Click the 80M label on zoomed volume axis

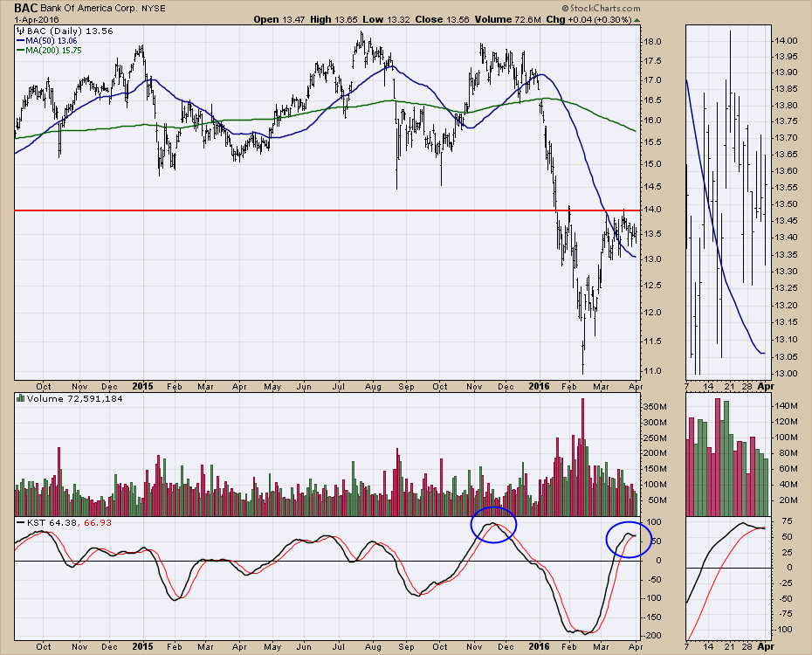pos(788,453)
